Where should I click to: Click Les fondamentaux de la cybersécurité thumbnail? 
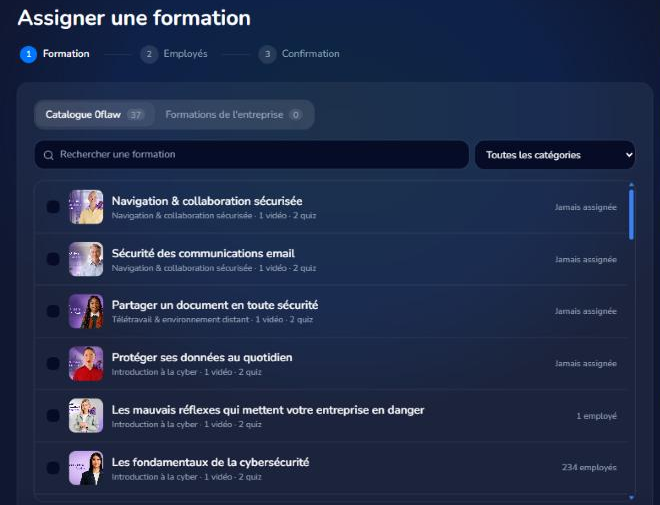click(86, 468)
